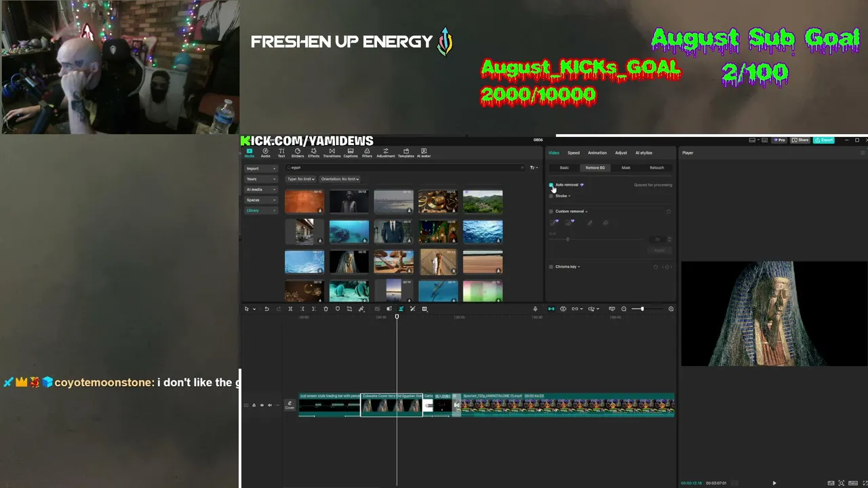Open the Text tool panel

pos(281,152)
